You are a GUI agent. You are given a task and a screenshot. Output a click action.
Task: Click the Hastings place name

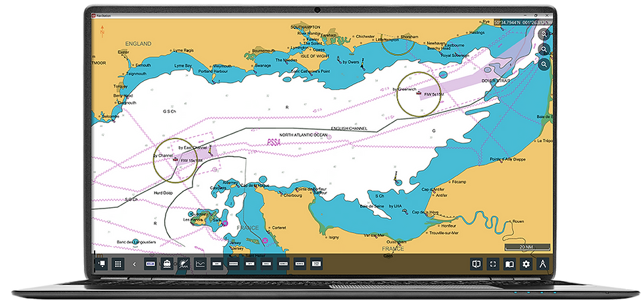pos(477,32)
